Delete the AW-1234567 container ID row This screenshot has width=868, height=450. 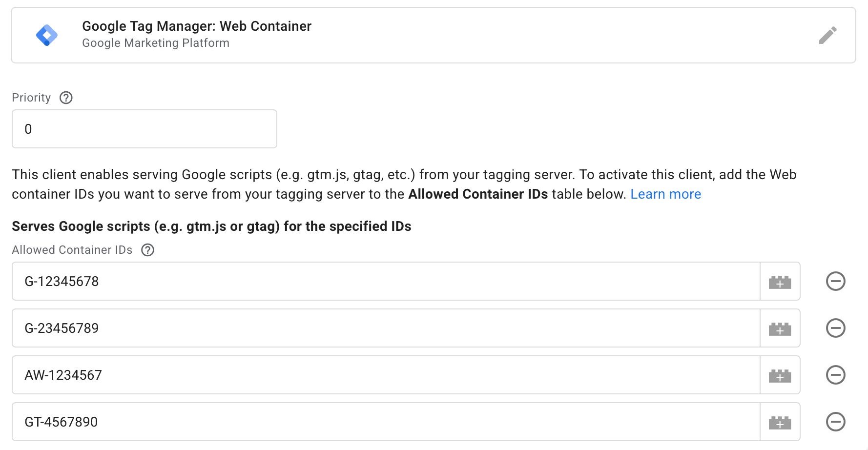click(x=835, y=375)
